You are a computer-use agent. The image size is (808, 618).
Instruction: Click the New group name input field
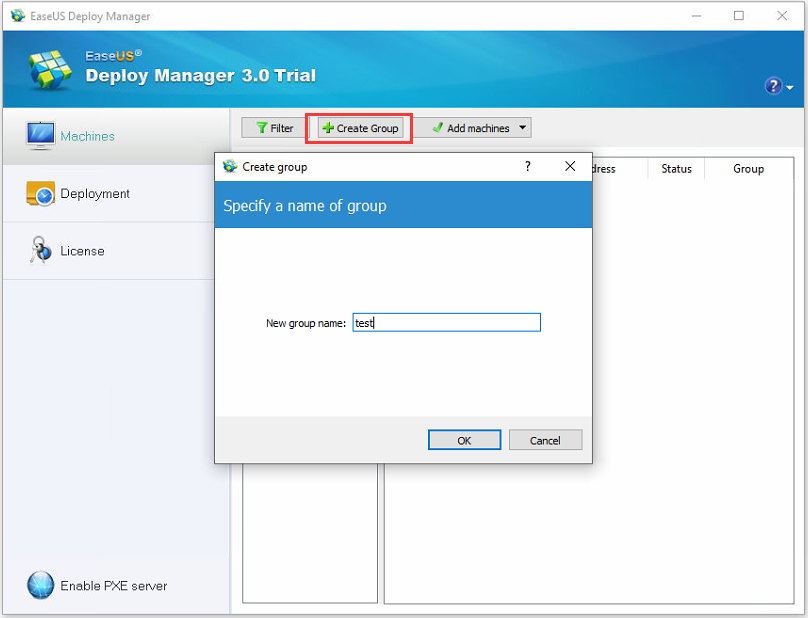[446, 323]
